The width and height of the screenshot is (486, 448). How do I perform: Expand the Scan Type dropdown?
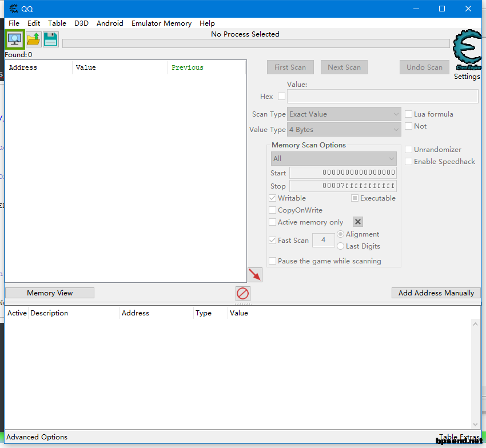tap(344, 114)
